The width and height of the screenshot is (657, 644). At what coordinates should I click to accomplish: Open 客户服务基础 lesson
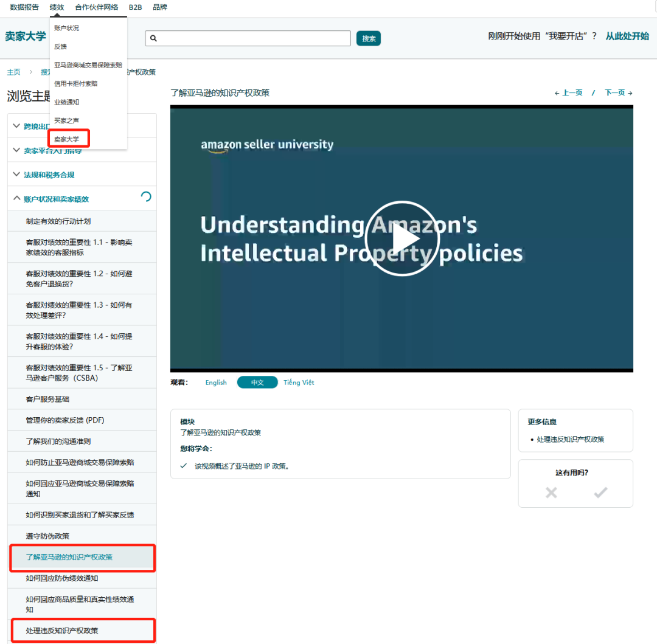82,399
